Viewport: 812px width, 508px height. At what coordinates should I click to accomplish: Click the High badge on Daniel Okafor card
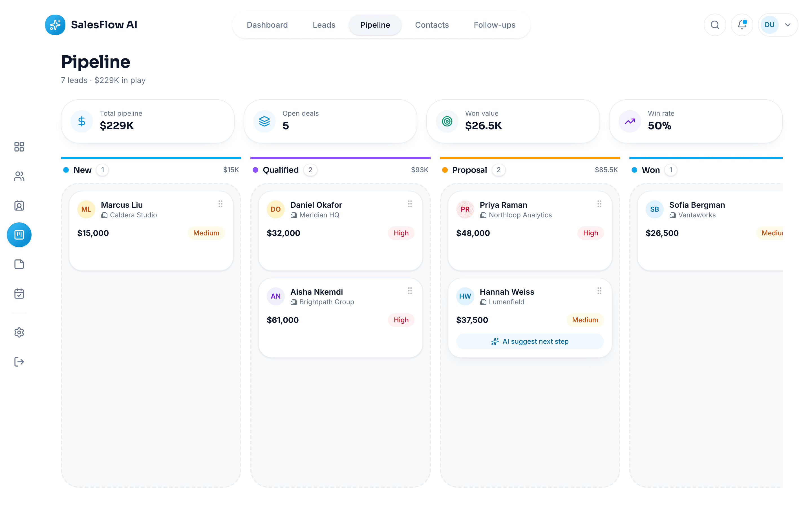point(401,233)
